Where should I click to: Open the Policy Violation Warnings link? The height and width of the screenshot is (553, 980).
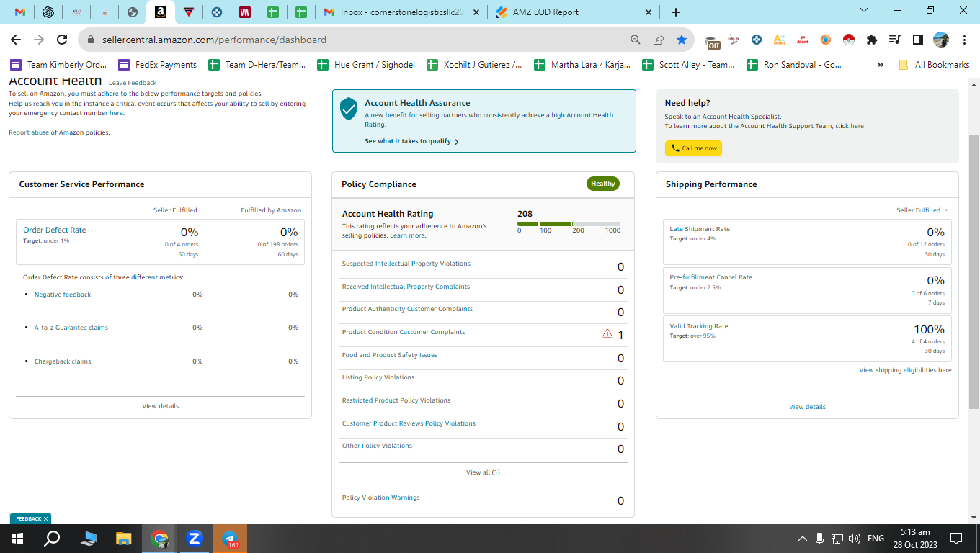380,498
